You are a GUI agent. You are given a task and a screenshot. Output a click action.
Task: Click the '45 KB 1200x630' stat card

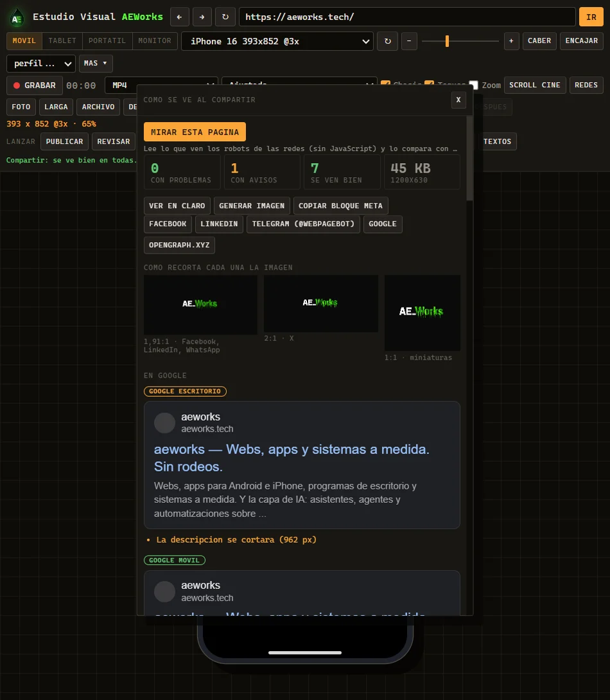click(422, 172)
